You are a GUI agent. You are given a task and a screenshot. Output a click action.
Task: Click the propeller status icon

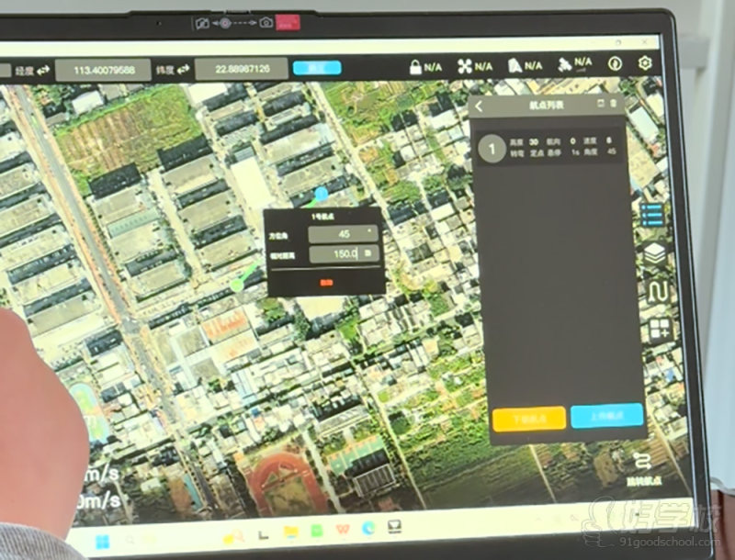click(x=464, y=66)
